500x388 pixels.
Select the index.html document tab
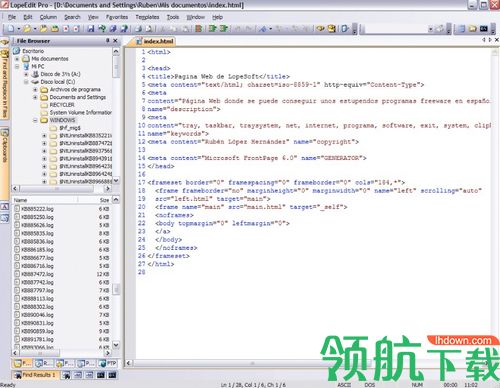point(155,41)
